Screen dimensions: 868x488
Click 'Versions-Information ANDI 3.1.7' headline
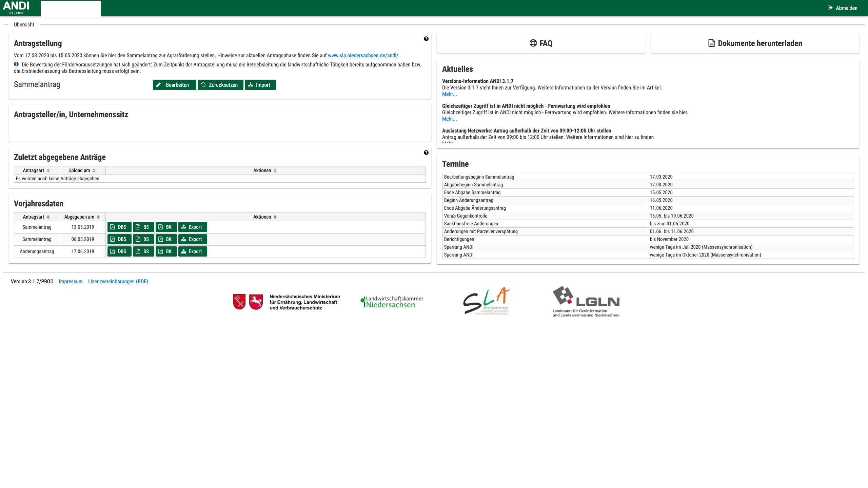click(x=478, y=81)
